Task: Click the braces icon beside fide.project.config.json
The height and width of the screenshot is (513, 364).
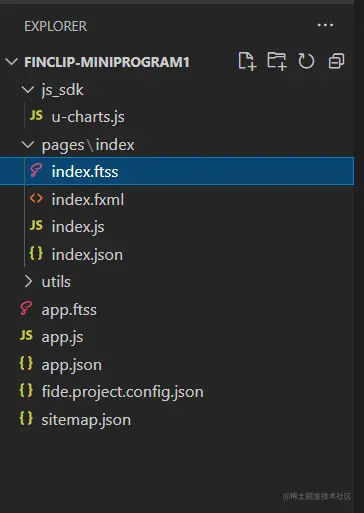Action: point(26,390)
